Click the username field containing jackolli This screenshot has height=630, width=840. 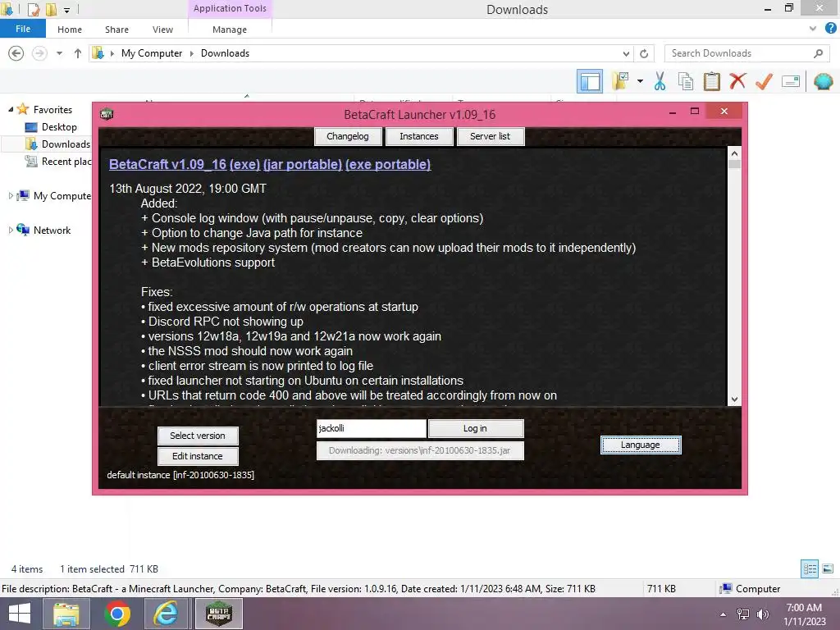(x=372, y=428)
